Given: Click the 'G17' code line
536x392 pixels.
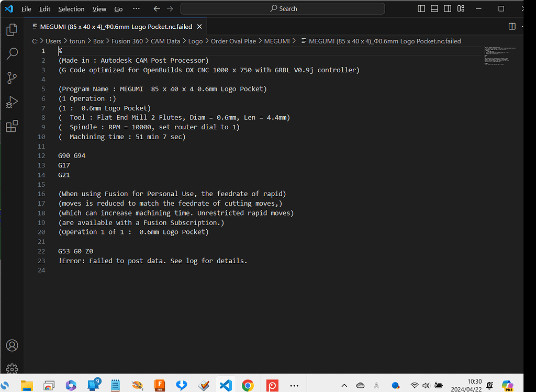Looking at the screenshot, I should pyautogui.click(x=64, y=165).
